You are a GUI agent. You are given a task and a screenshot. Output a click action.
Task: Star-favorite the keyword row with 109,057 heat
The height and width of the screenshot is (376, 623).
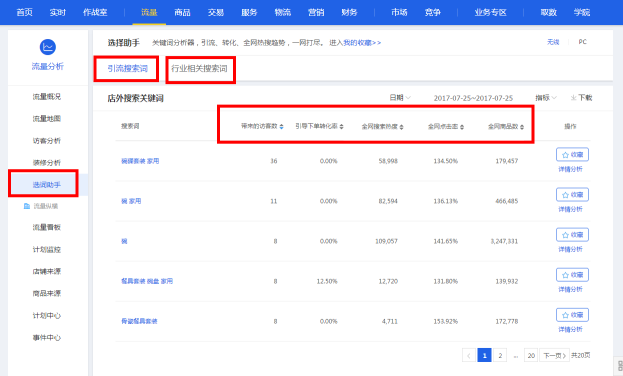click(x=572, y=235)
